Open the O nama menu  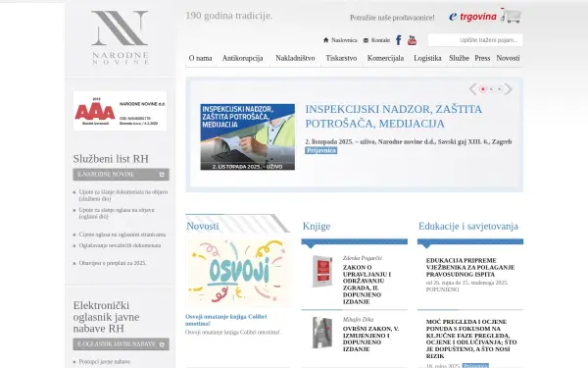200,58
